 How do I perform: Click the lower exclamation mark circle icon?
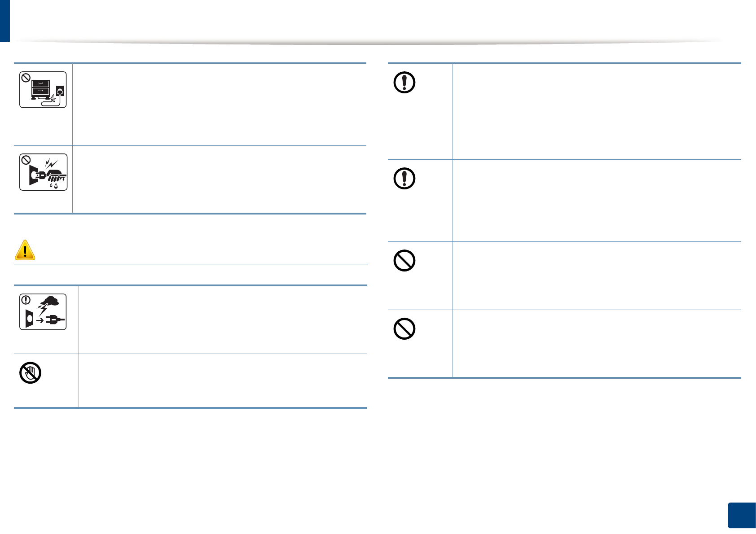click(404, 179)
